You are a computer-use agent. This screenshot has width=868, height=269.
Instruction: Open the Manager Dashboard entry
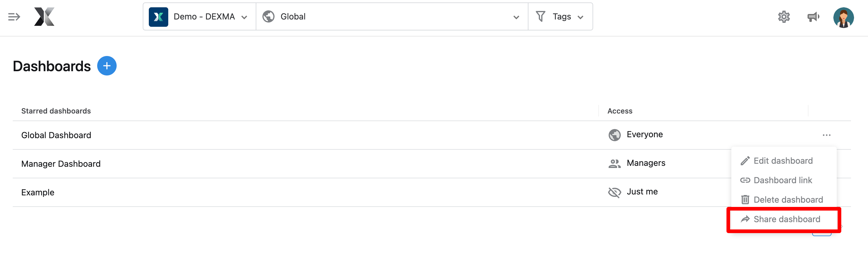(x=61, y=164)
